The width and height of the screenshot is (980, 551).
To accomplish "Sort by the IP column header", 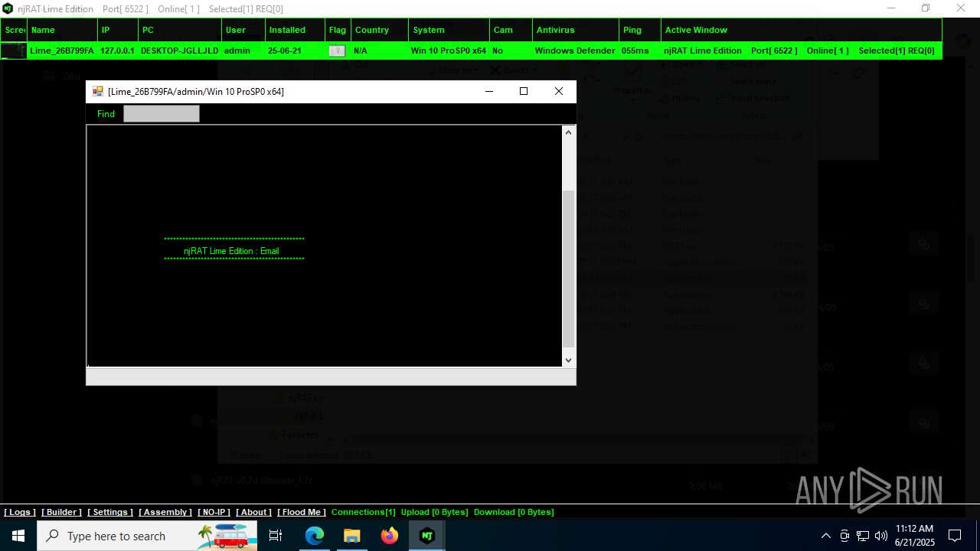I will tap(118, 30).
